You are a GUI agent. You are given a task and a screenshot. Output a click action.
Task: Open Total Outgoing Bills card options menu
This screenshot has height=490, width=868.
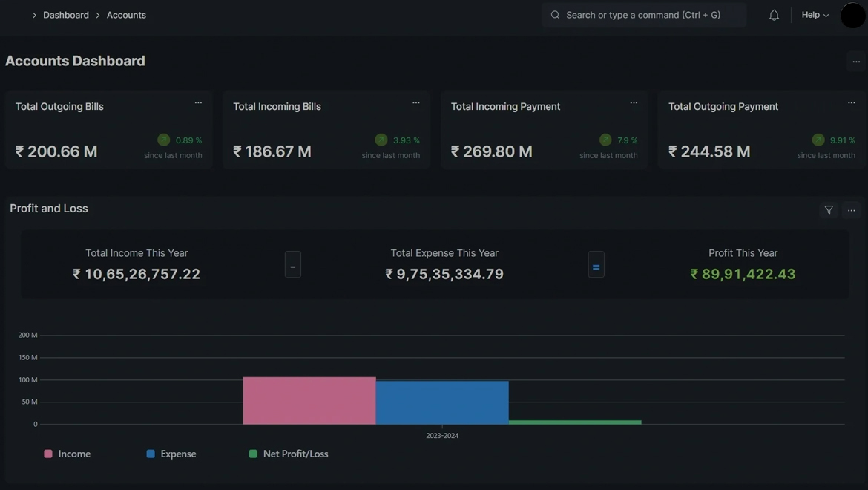pos(198,103)
